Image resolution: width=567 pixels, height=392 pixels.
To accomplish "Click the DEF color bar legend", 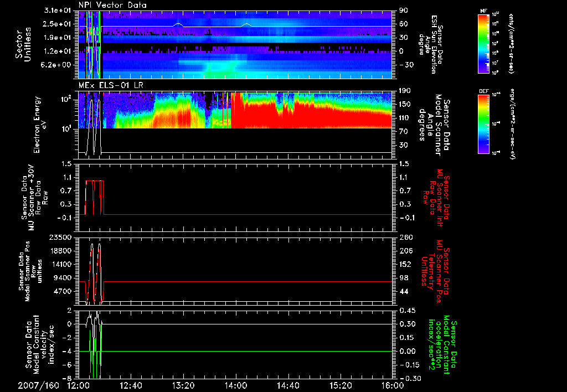I will coord(484,124).
